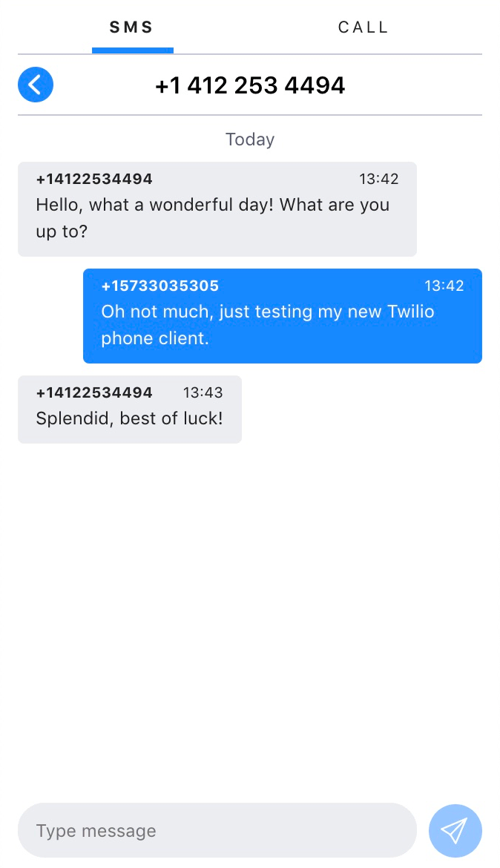500x868 pixels.
Task: Send message with the paper plane icon
Action: [x=455, y=830]
